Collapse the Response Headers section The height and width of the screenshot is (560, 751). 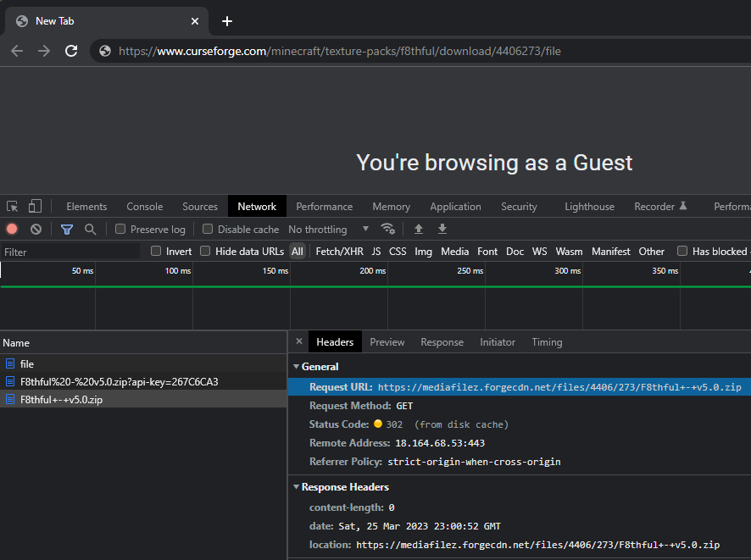point(297,487)
